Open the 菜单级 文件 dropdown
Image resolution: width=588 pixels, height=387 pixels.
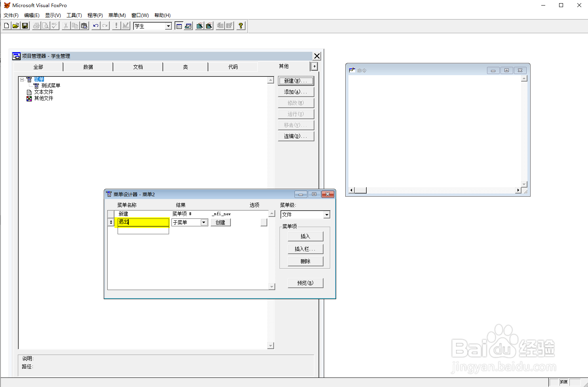click(327, 214)
